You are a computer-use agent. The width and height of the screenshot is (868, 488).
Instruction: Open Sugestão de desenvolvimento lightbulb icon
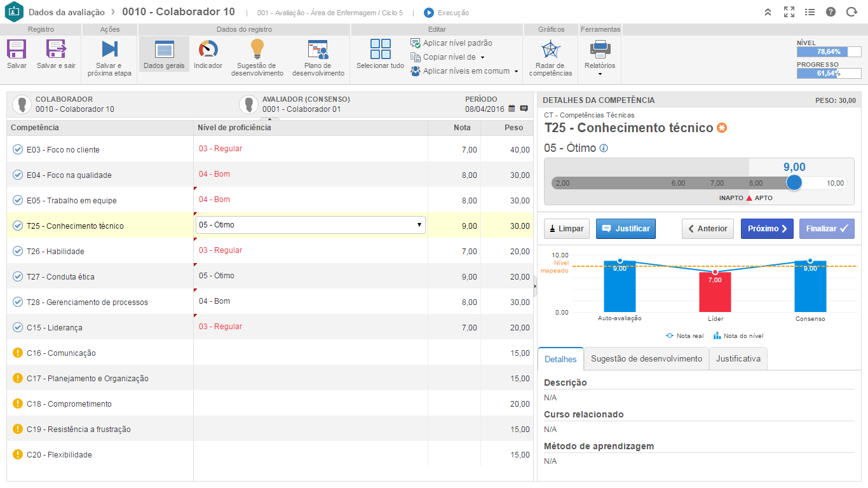257,50
